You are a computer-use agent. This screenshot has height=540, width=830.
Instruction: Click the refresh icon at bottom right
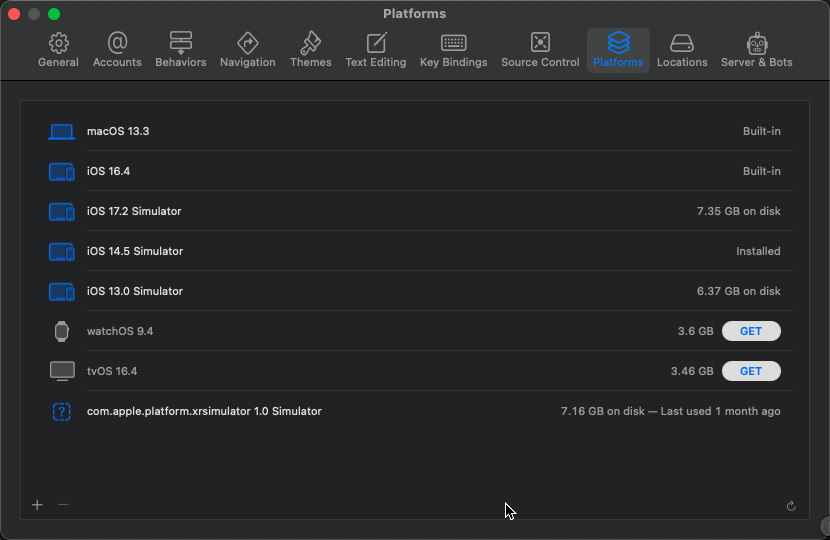(791, 506)
